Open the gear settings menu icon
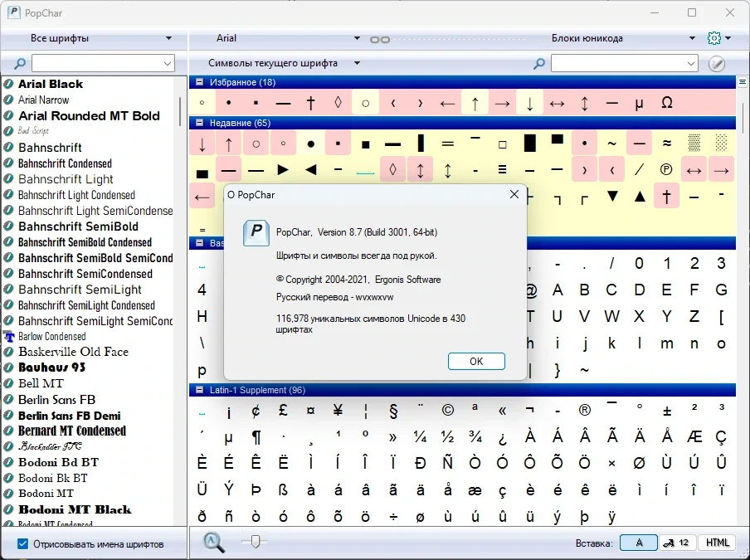This screenshot has width=750, height=560. tap(714, 38)
